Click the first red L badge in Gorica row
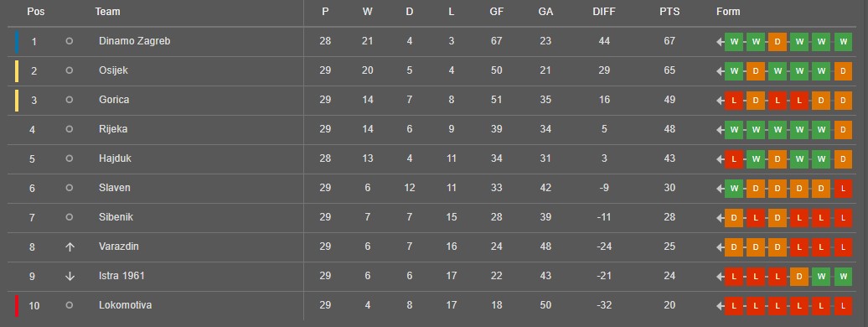The image size is (868, 327). tap(733, 101)
